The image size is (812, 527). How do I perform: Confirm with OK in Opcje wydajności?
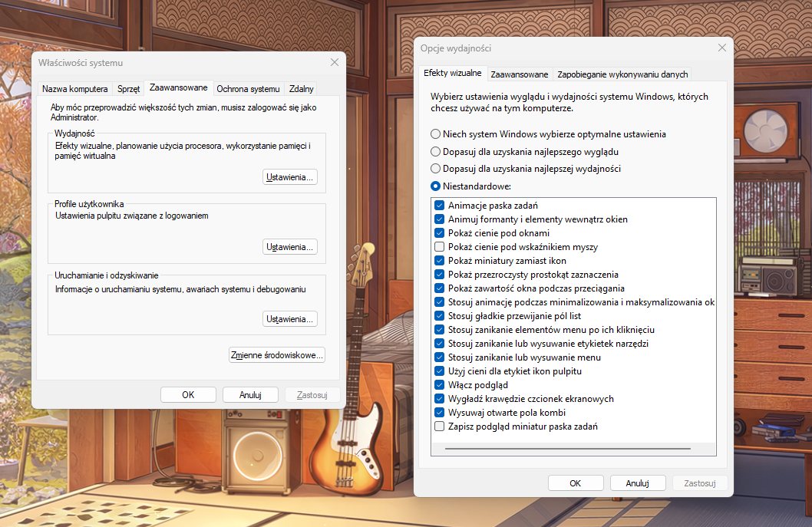tap(576, 483)
